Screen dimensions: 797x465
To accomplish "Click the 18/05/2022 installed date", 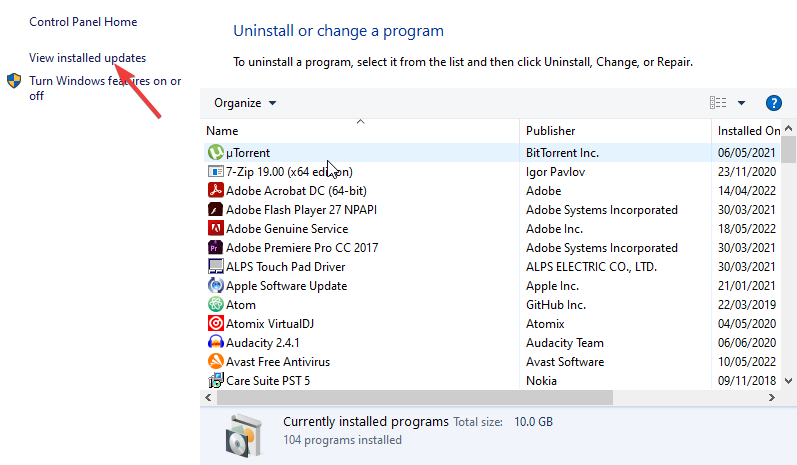I will click(747, 229).
